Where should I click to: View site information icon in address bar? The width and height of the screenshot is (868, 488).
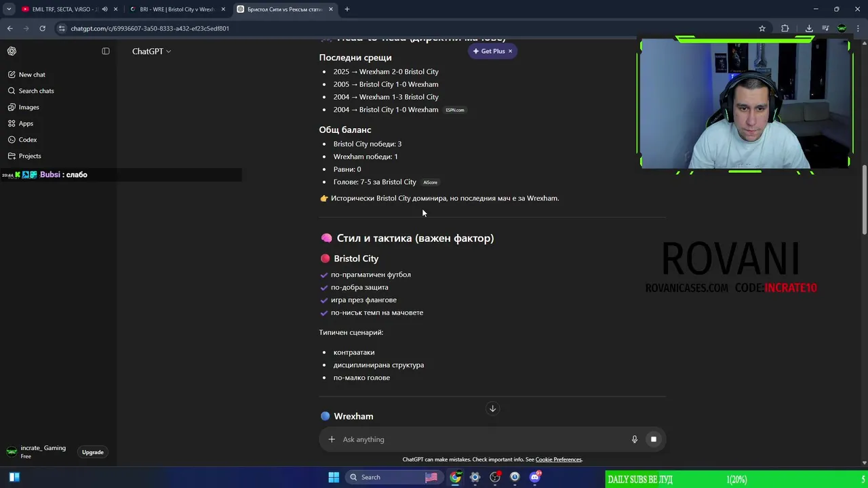[62, 28]
